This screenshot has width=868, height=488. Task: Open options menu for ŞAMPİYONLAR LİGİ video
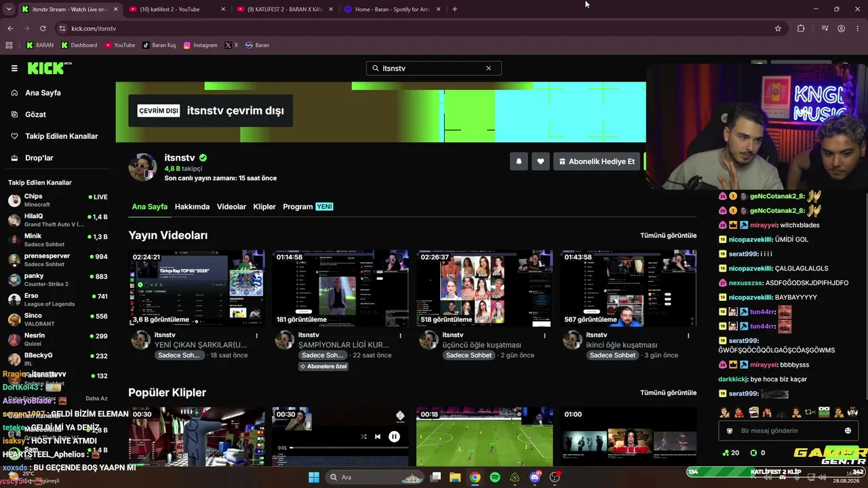pyautogui.click(x=401, y=335)
